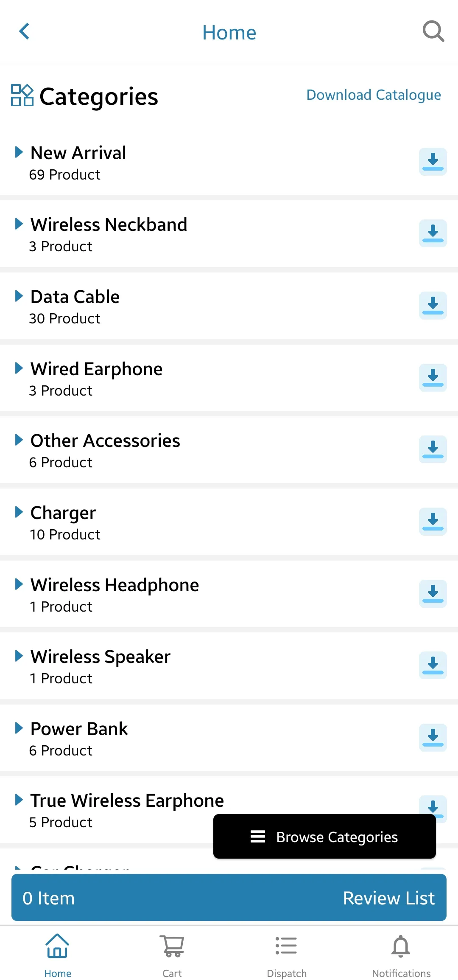This screenshot has width=458, height=980.
Task: Tap Review List in the item bar
Action: (x=389, y=898)
